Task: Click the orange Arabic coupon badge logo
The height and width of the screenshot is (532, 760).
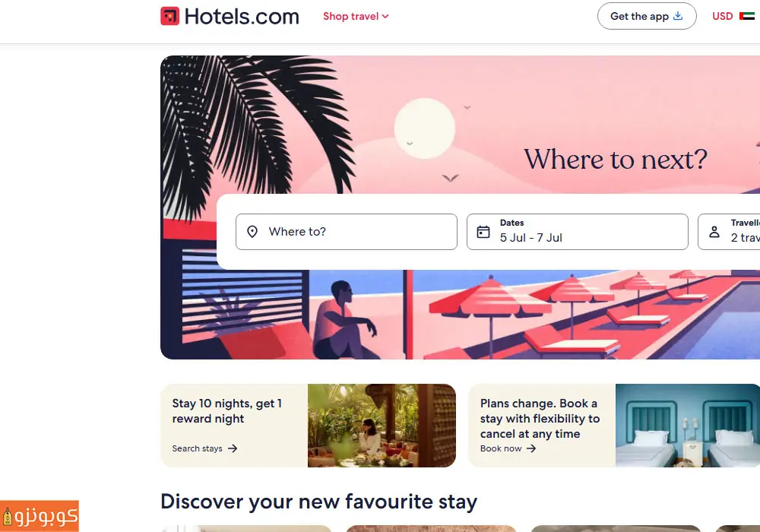Action: coord(40,516)
